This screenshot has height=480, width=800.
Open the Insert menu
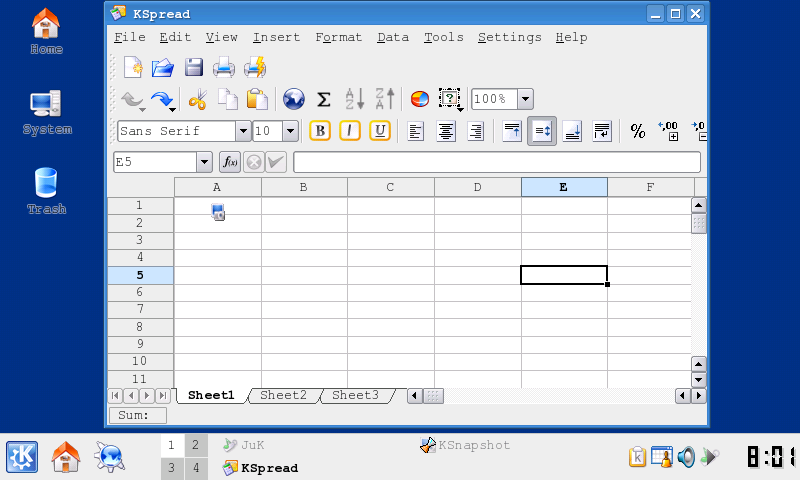coord(276,37)
